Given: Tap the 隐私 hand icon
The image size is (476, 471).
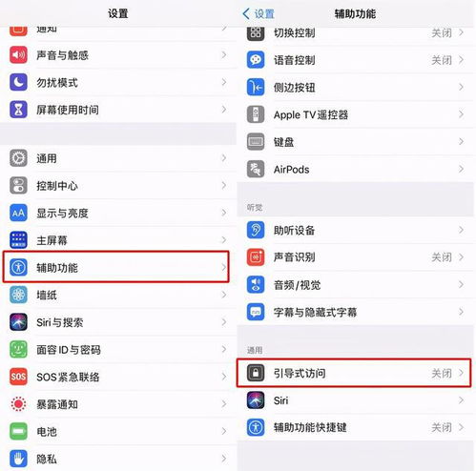Looking at the screenshot, I should click(18, 459).
